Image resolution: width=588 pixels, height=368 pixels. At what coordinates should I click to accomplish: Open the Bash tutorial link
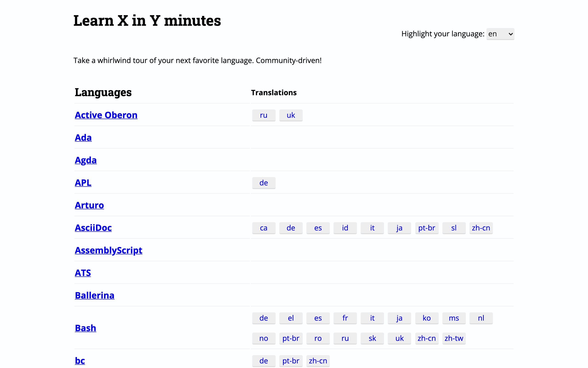(x=85, y=328)
